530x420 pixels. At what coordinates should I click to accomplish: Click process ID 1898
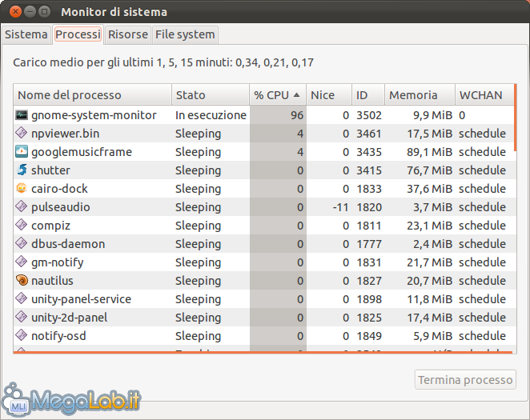coord(369,299)
